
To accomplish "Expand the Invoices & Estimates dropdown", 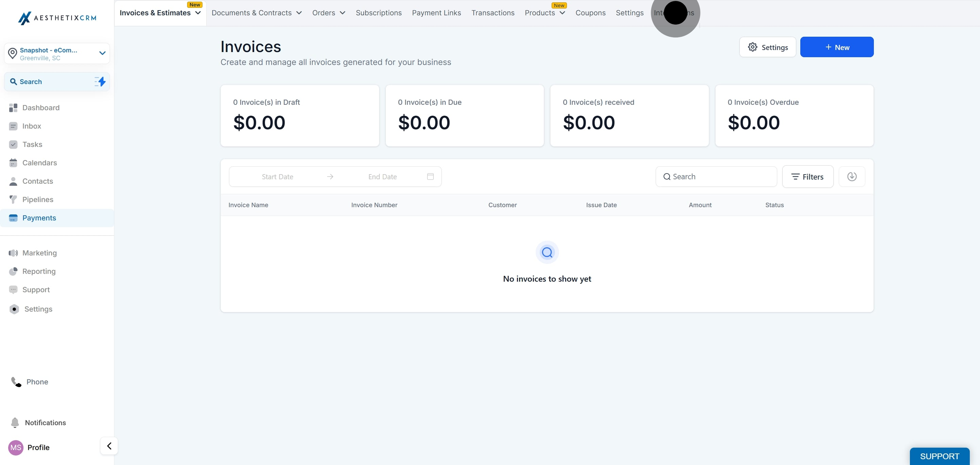I will coord(159,13).
